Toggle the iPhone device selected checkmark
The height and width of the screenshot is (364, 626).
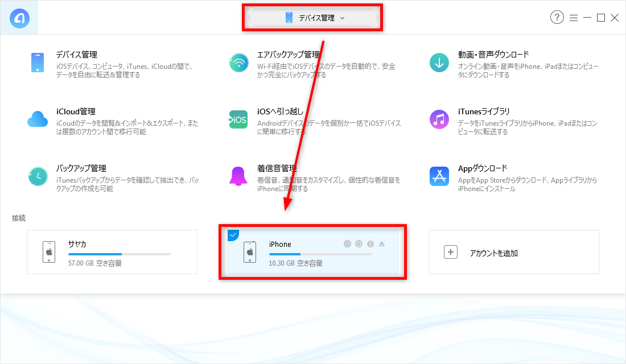coord(232,235)
